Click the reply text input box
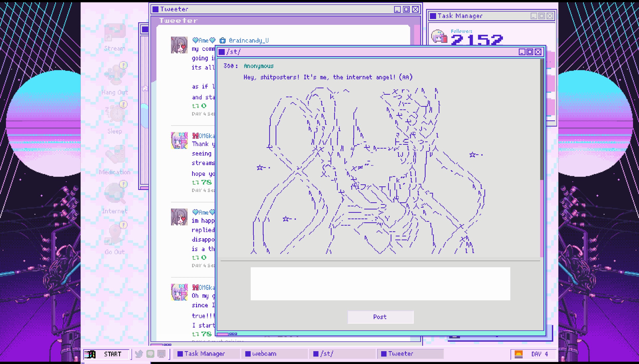The height and width of the screenshot is (364, 639). coord(380,284)
